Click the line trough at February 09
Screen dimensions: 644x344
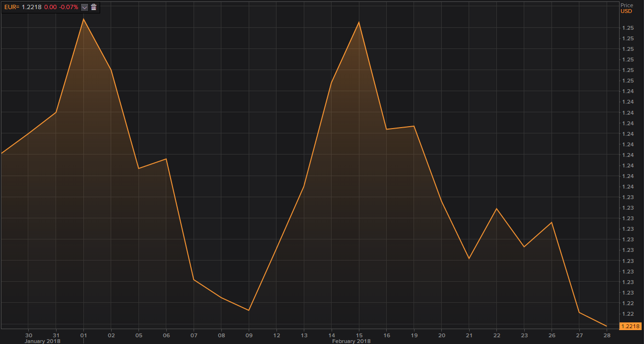coord(249,310)
